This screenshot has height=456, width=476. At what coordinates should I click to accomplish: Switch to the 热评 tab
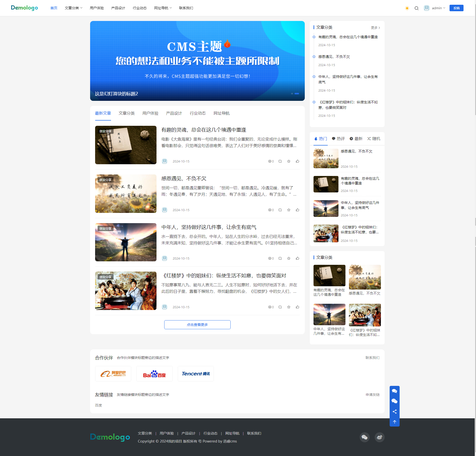click(338, 139)
